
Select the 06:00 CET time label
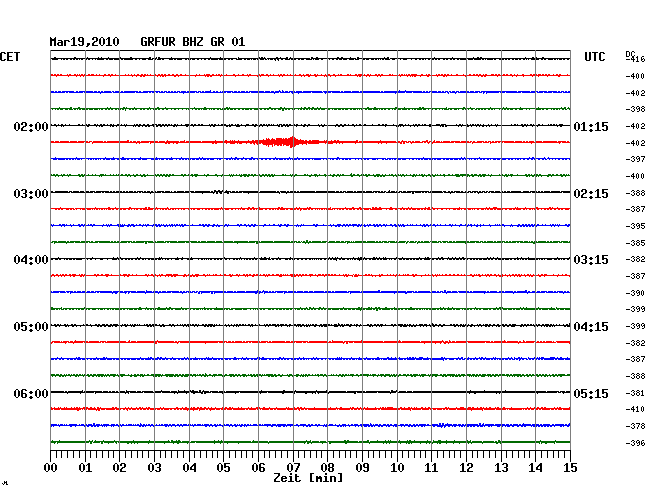[x=31, y=393]
